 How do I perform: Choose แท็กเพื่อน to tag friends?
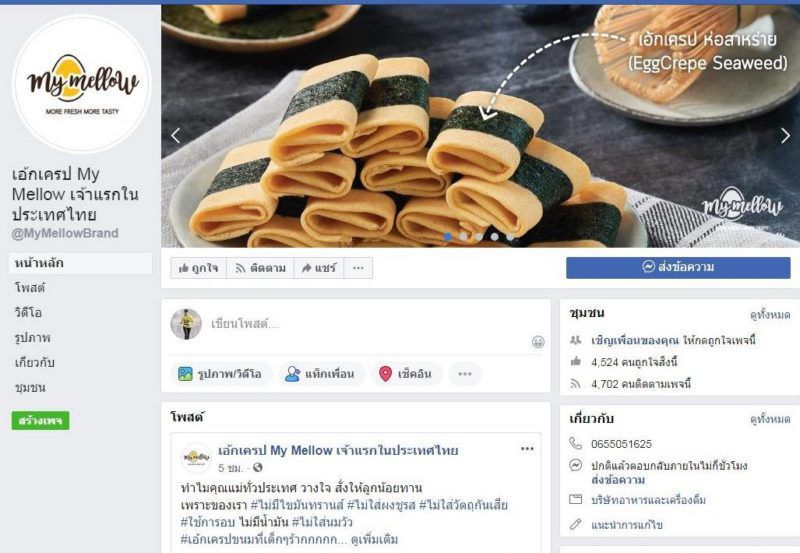320,374
